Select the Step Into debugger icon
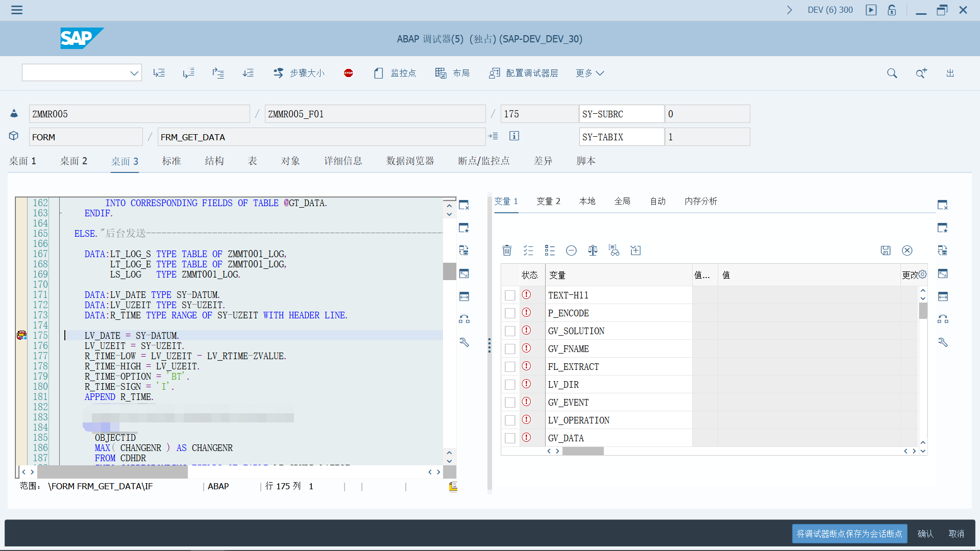The width and height of the screenshot is (980, 551). [x=159, y=73]
